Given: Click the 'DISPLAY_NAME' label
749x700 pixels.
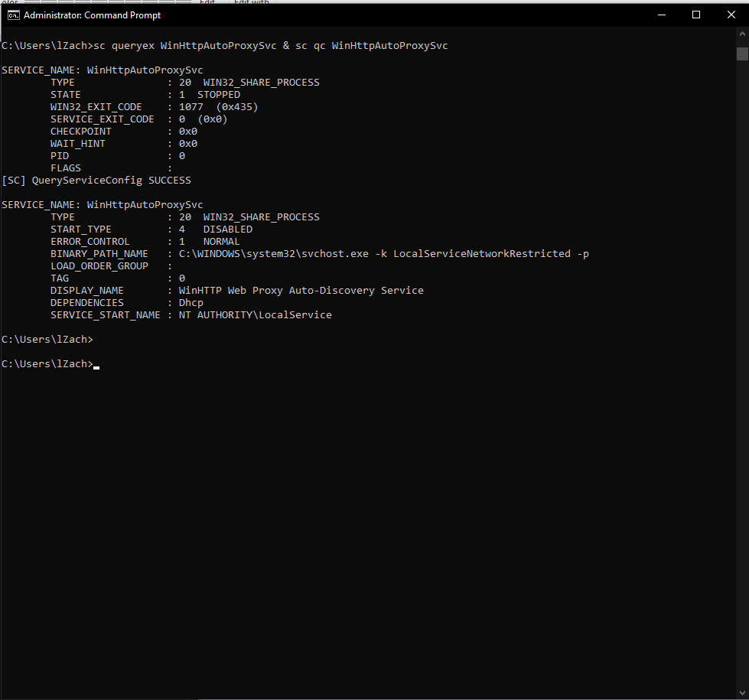Looking at the screenshot, I should (87, 291).
